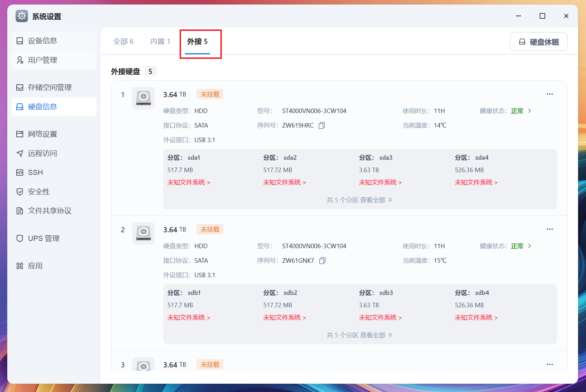Click the disk 2 drive thumbnail
Image resolution: width=586 pixels, height=392 pixels.
click(144, 233)
